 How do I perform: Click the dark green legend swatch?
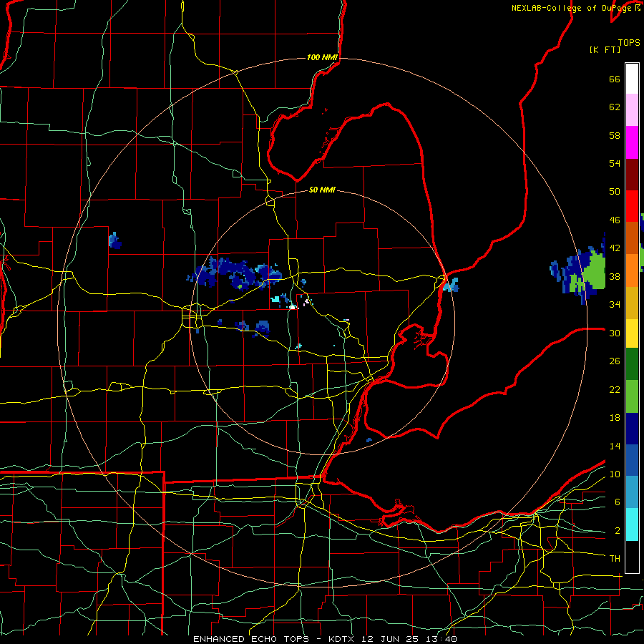click(632, 364)
